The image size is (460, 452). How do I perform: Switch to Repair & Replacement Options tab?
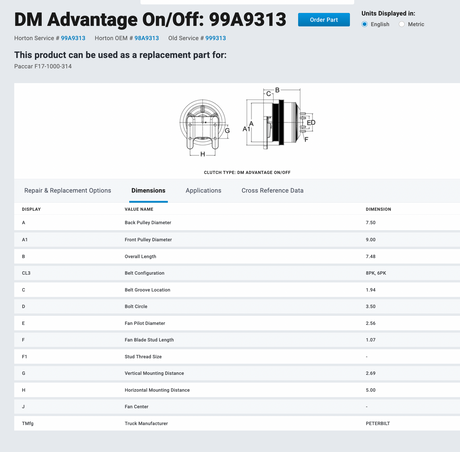tap(68, 190)
